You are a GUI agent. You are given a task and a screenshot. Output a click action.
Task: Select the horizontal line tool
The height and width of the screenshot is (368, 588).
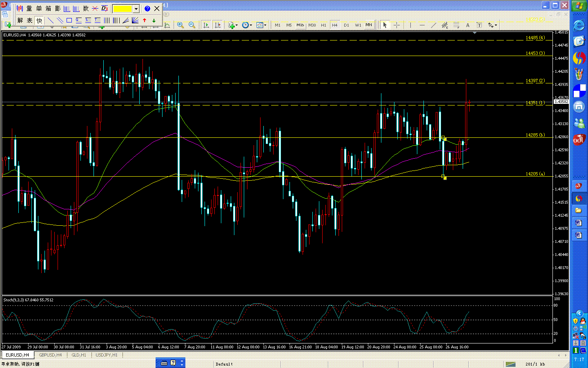coord(422,25)
